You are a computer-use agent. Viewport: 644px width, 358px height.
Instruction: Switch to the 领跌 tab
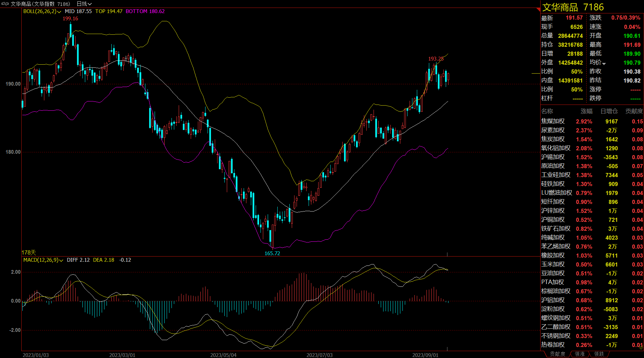tap(599, 354)
